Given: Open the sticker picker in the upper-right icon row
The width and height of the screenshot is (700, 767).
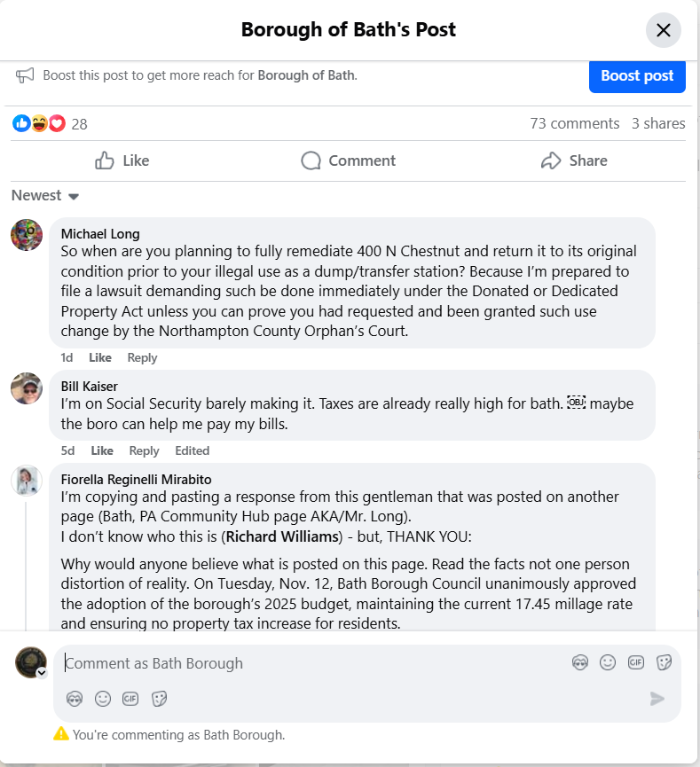Looking at the screenshot, I should point(663,662).
